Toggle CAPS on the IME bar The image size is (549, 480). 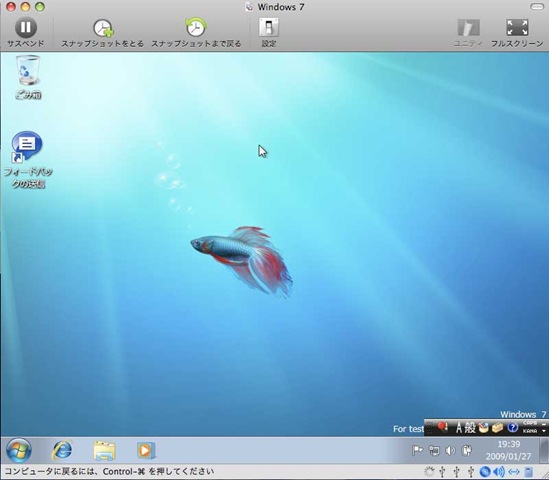[529, 423]
